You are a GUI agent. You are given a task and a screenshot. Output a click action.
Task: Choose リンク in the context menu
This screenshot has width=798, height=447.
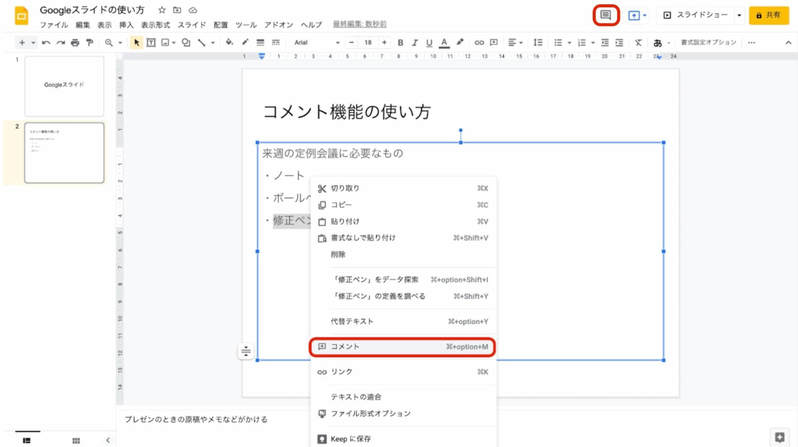coord(402,372)
